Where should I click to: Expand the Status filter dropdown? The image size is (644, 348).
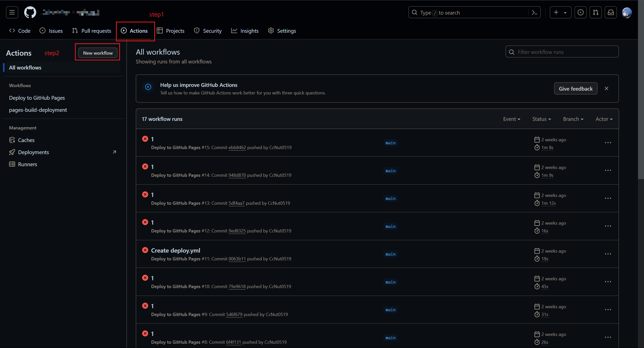[x=541, y=119]
